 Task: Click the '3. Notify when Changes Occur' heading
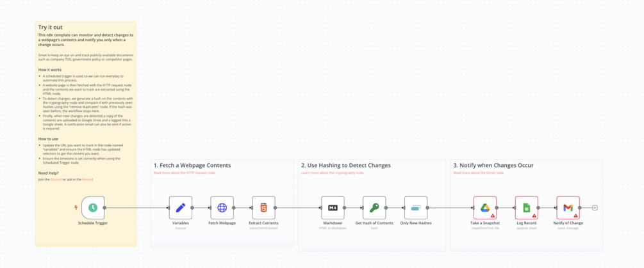tap(493, 166)
